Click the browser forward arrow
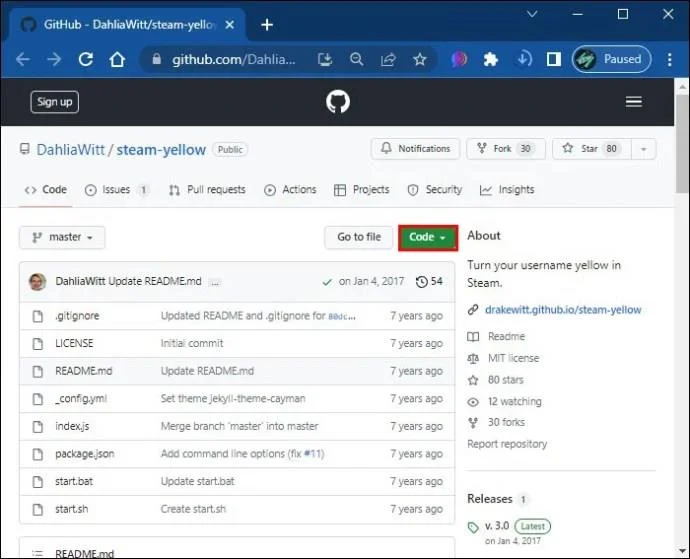 (54, 59)
